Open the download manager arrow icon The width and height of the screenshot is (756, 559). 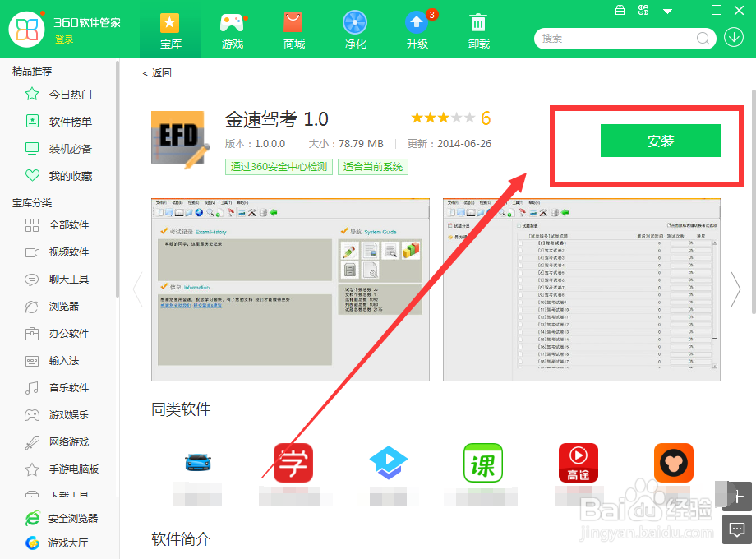pyautogui.click(x=733, y=37)
